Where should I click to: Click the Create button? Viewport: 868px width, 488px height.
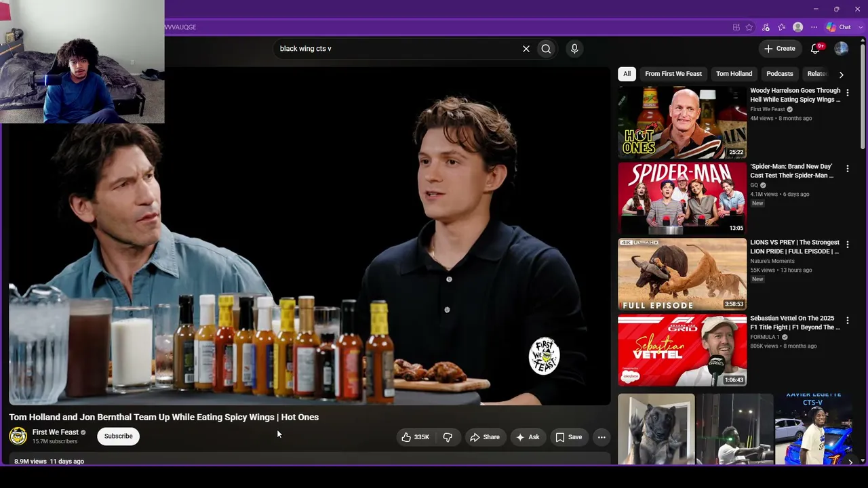779,49
